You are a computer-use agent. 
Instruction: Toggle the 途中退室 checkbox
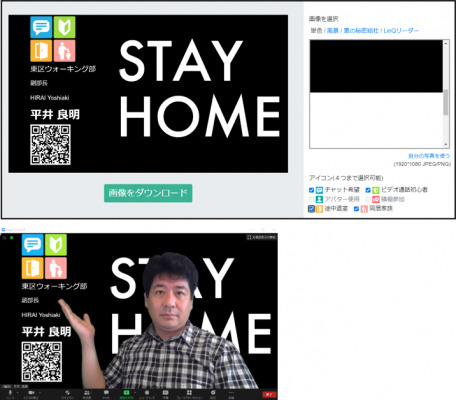(311, 209)
